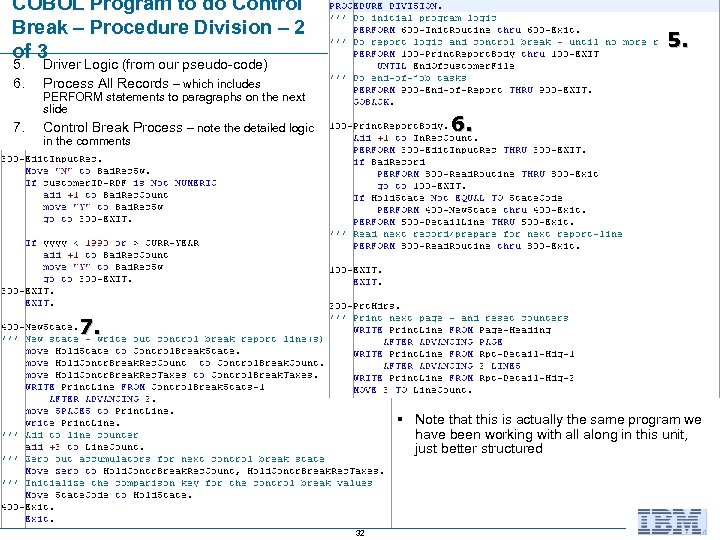This screenshot has width=720, height=540.
Task: Click "MOVE 3 TO LineCount." line
Action: coord(413,390)
